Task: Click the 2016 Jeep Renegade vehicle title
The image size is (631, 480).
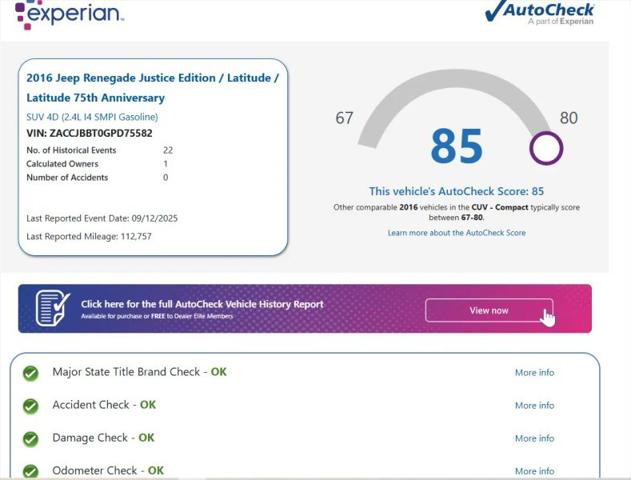Action: (153, 88)
